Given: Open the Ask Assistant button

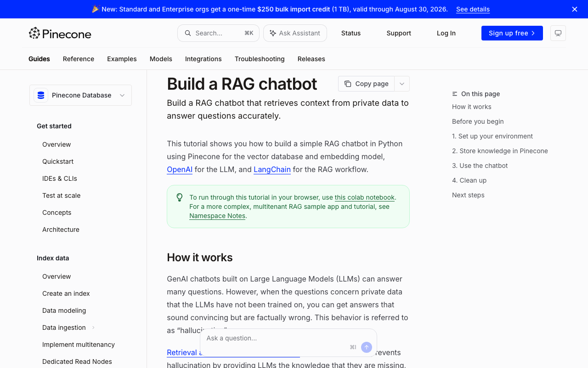Looking at the screenshot, I should (x=295, y=33).
